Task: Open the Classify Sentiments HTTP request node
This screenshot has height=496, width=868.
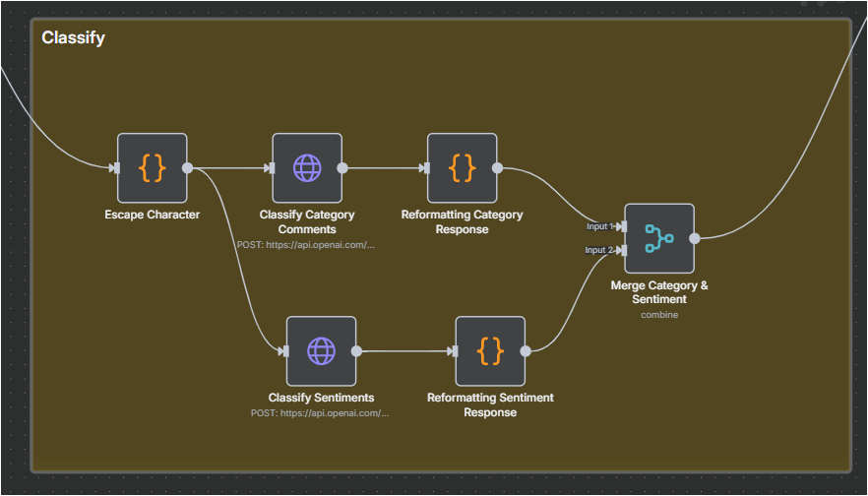Action: point(321,351)
